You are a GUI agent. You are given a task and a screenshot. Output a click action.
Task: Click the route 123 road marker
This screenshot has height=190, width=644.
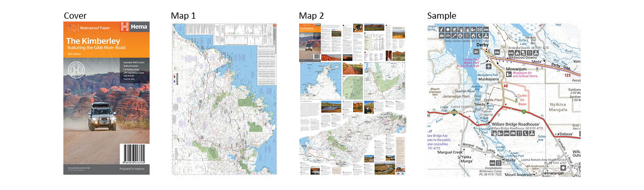(567, 76)
